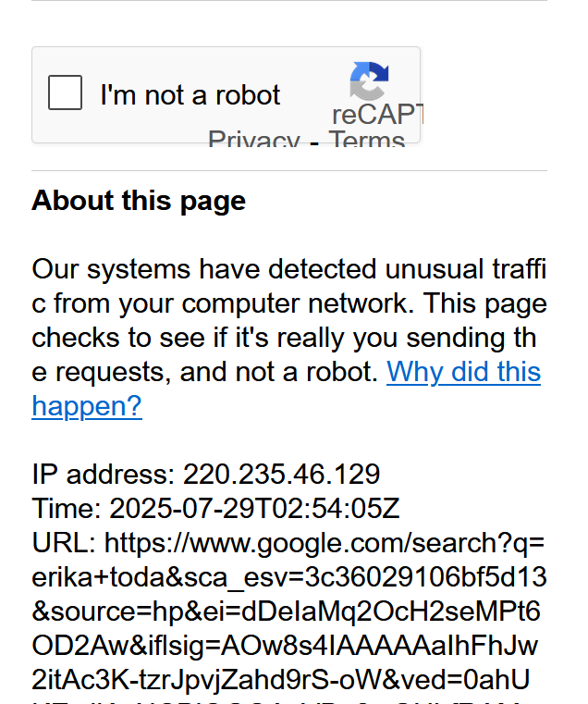Click the Time 2025-07-29T02:54:05Z line
The image size is (588, 704).
pyautogui.click(x=216, y=509)
